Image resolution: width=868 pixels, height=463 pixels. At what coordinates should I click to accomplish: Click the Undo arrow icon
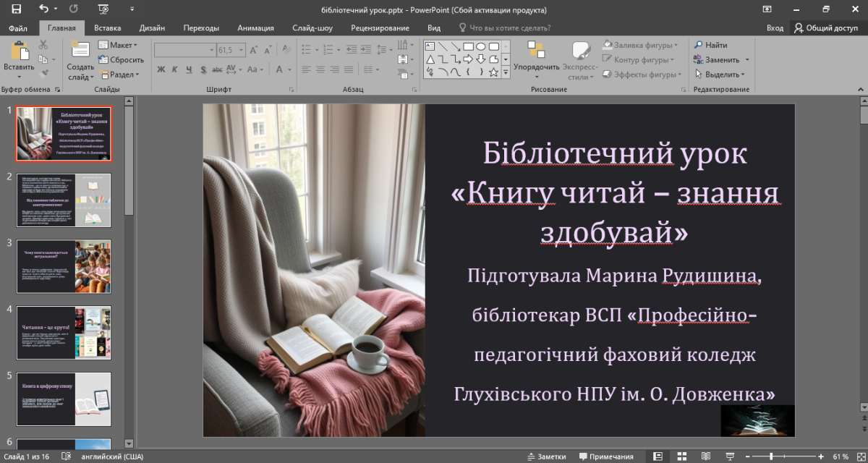point(44,9)
